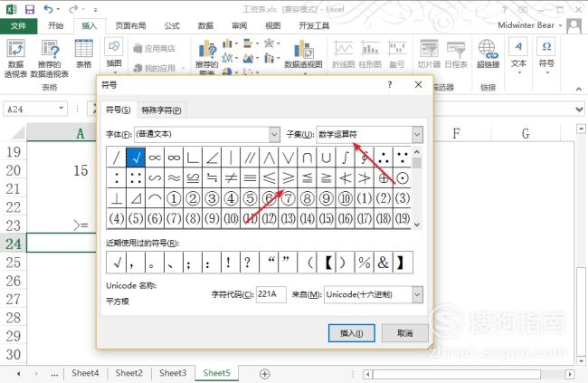Image resolution: width=588 pixels, height=383 pixels.
Task: Click Recommended PivotTables (推荐的数据透视表) icon
Action: coord(50,58)
